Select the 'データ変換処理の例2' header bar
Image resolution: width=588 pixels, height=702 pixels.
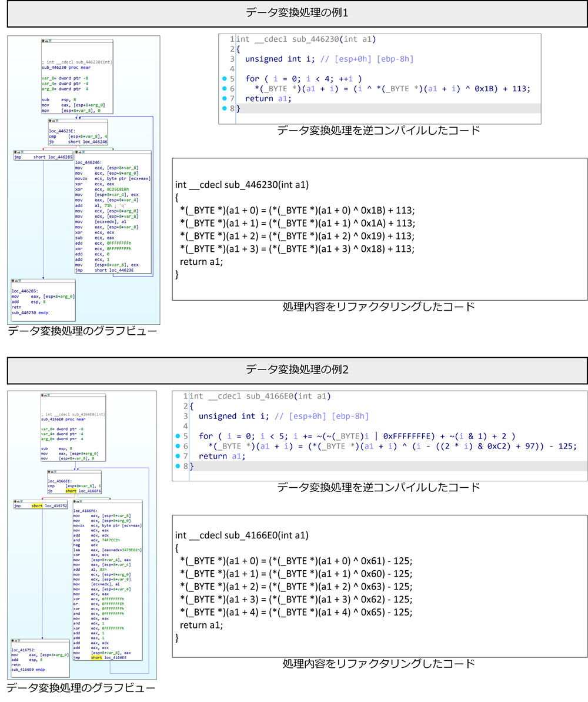click(x=297, y=370)
